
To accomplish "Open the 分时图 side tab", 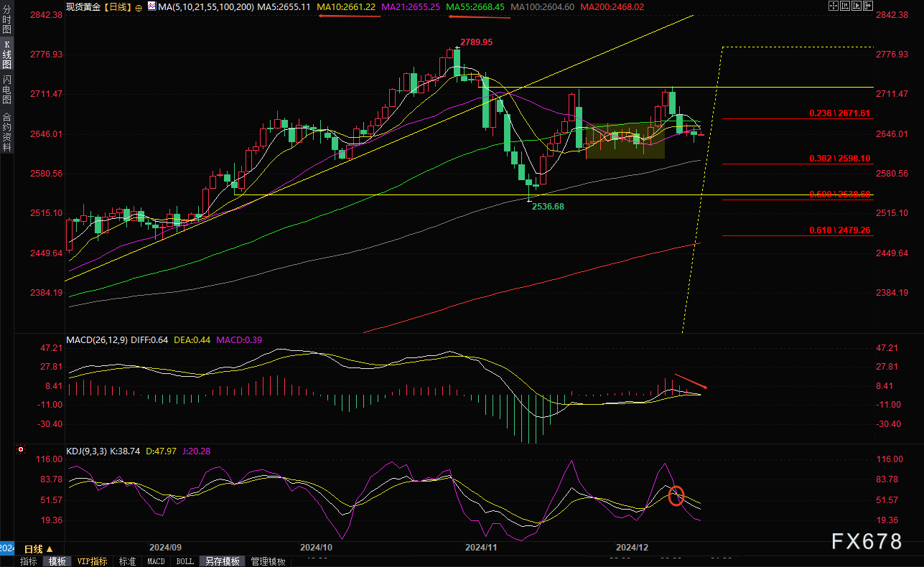I will (x=6, y=23).
